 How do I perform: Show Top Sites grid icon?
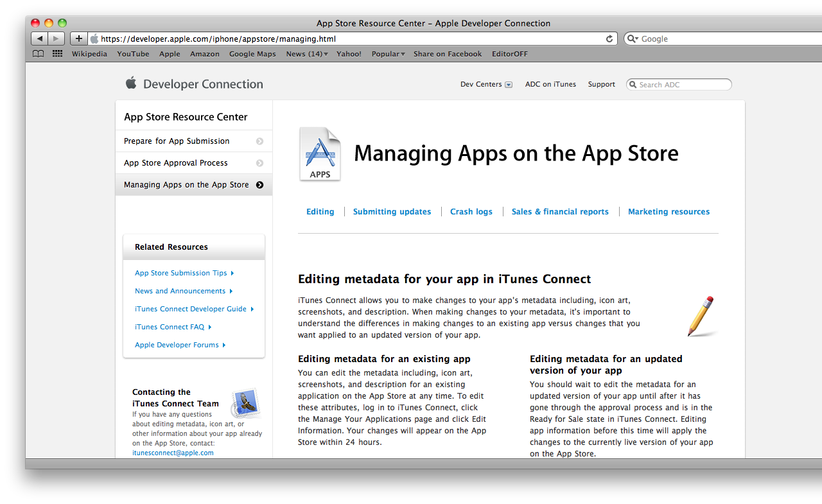58,54
